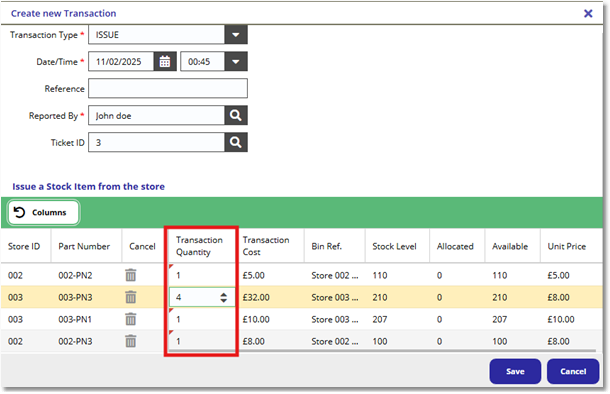Search for a Reported By person

(236, 116)
